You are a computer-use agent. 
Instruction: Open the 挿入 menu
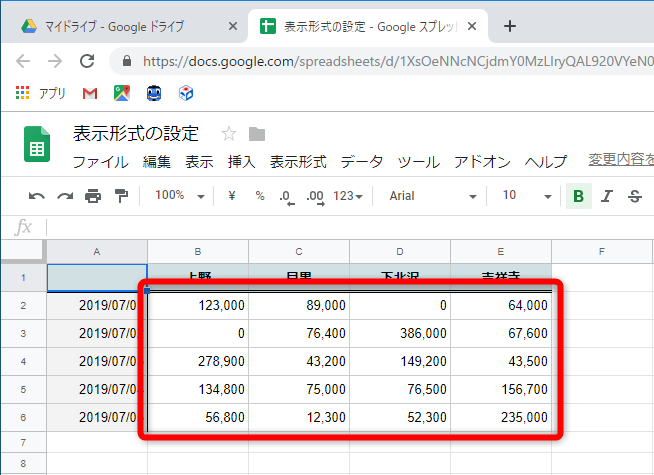click(241, 162)
